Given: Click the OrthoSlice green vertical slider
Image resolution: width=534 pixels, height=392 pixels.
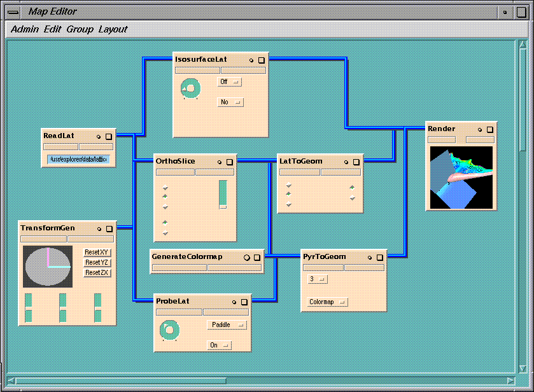Looking at the screenshot, I should tap(223, 194).
